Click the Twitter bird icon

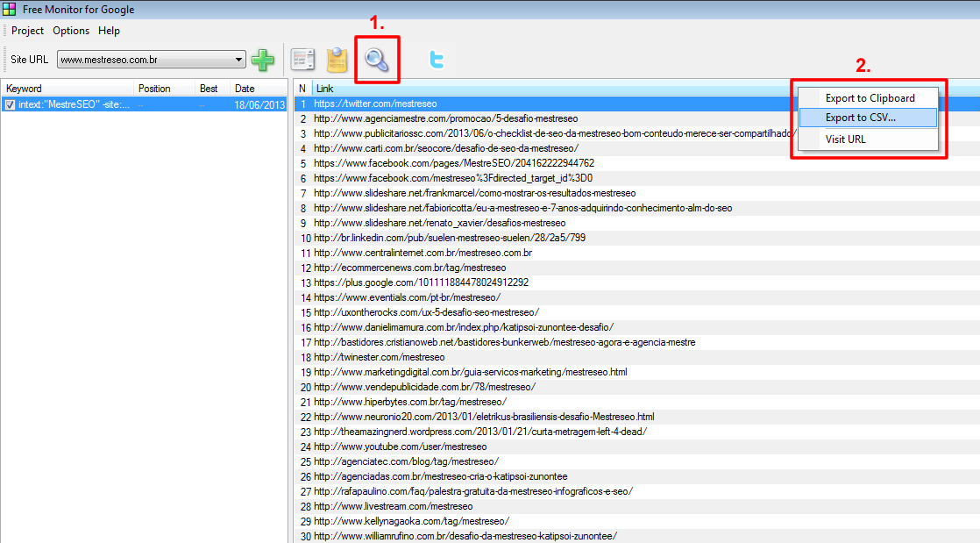436,60
